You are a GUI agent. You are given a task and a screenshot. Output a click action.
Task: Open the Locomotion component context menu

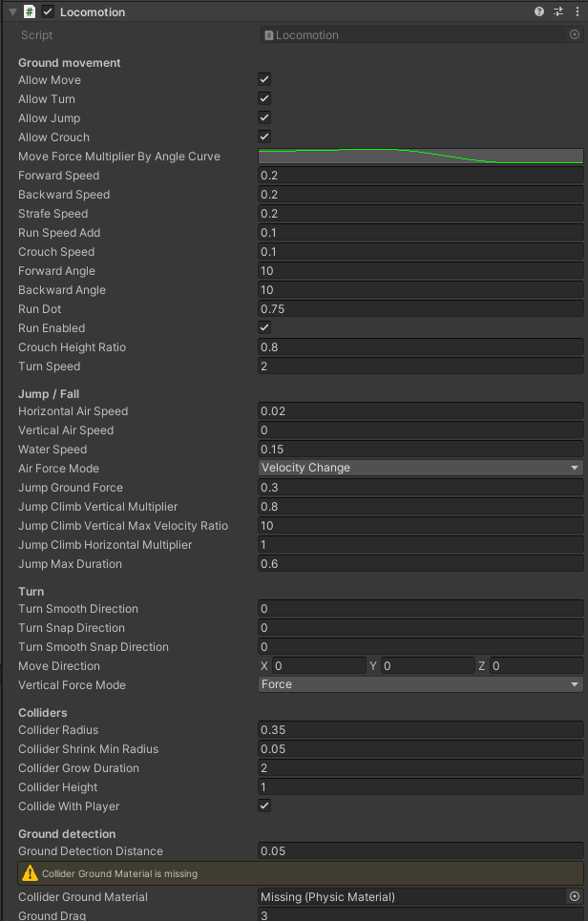click(x=577, y=11)
